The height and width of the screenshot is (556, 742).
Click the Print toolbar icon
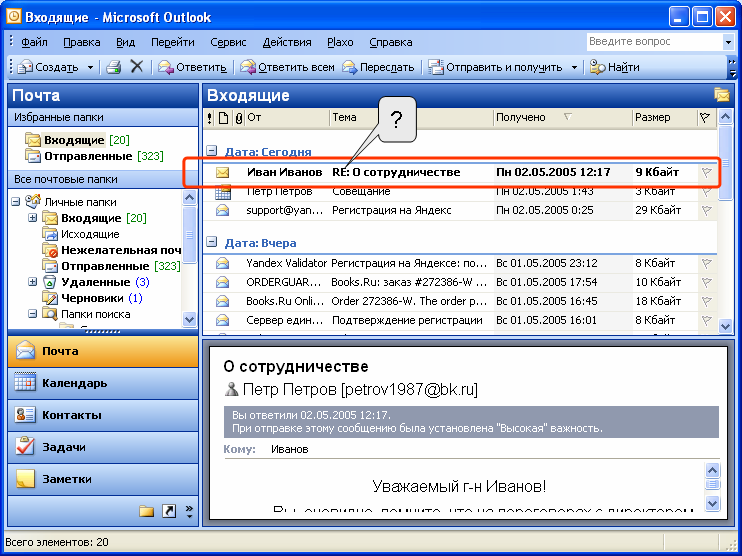114,67
